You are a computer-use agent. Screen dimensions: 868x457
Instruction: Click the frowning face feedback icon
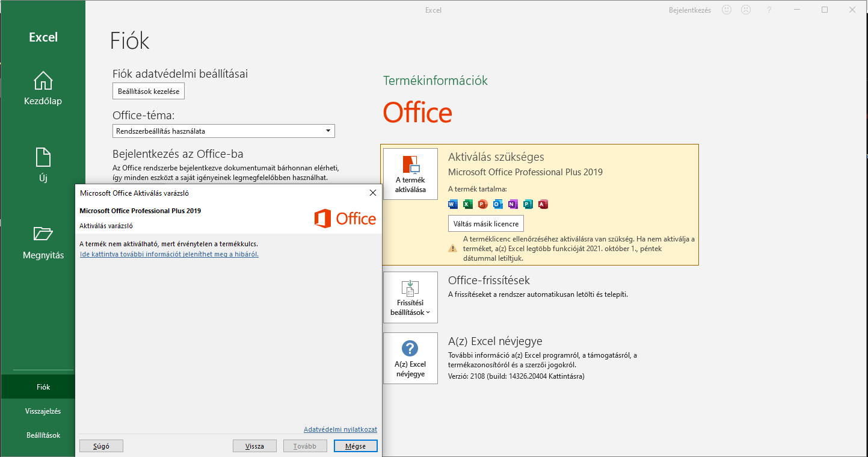(746, 10)
